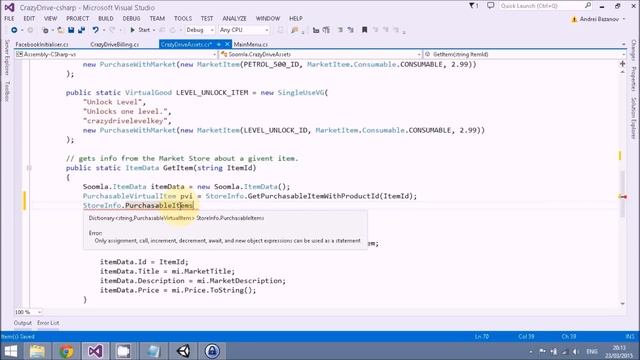
Task: Click the Uncomment Selection toolbar icon
Action: tap(326, 30)
